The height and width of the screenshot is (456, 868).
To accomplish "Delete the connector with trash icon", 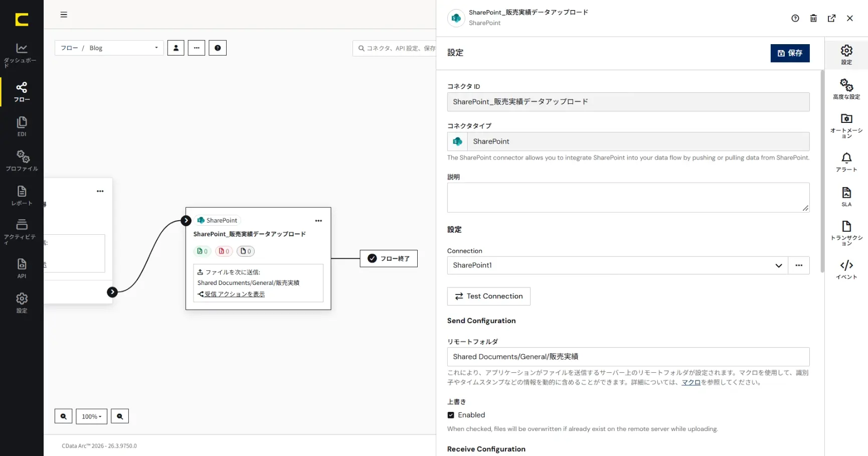I will (x=813, y=18).
